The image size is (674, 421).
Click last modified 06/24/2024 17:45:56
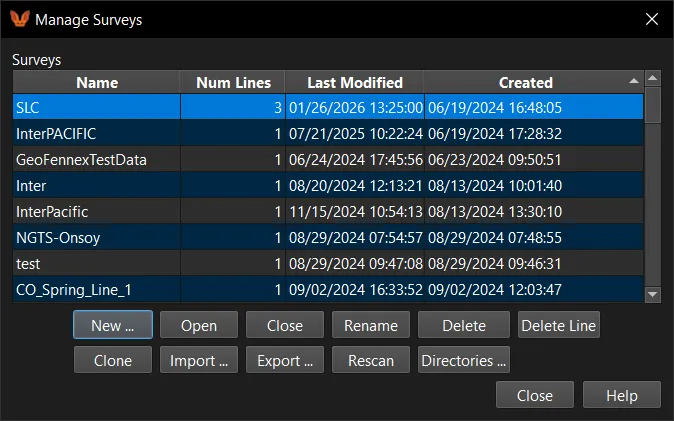pyautogui.click(x=355, y=160)
